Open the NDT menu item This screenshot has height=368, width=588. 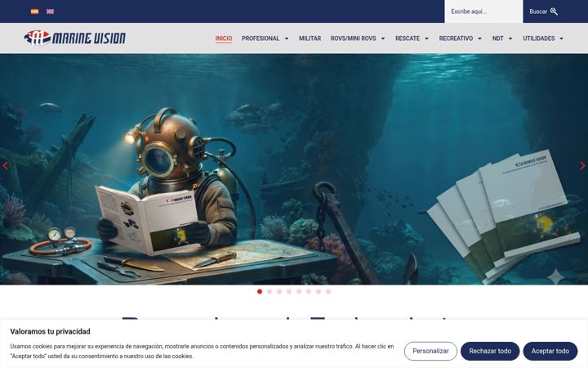tap(497, 38)
